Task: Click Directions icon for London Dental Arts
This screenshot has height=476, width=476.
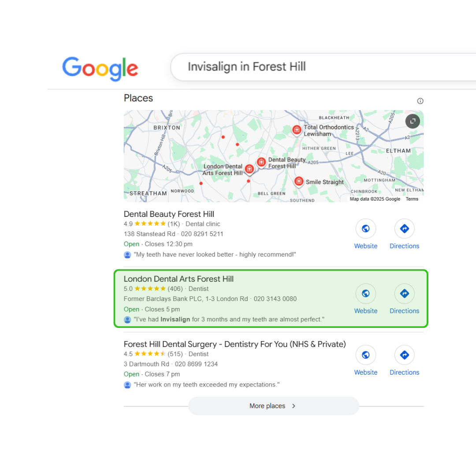Action: (404, 294)
